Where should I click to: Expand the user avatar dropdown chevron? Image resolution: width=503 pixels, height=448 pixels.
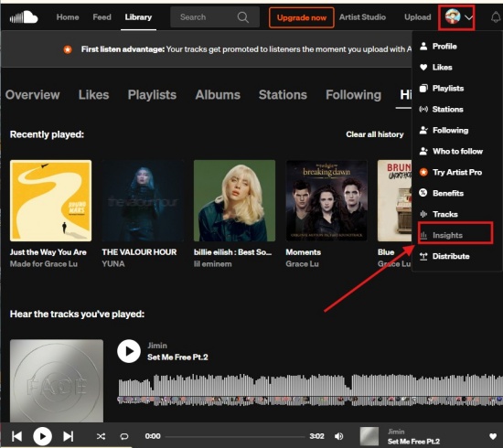468,17
